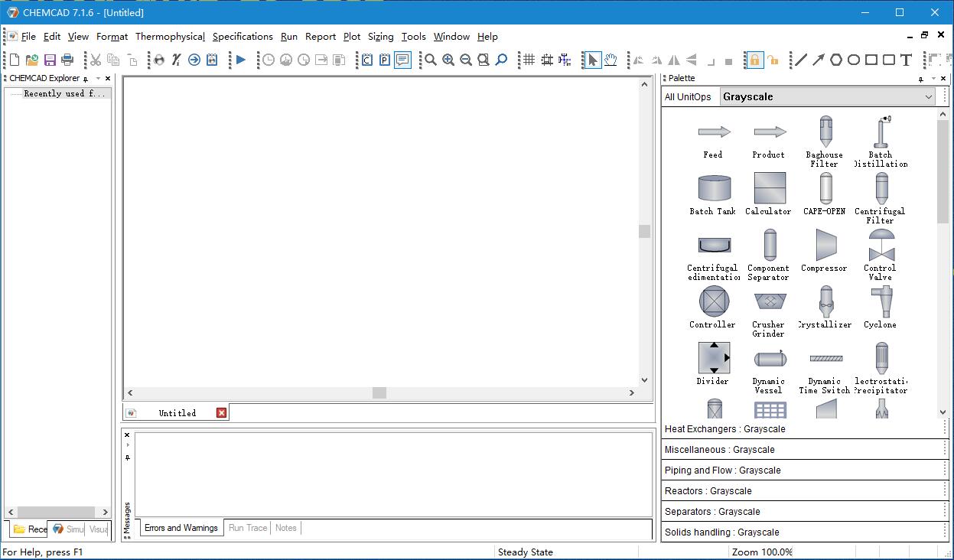This screenshot has width=954, height=560.
Task: Select the Compressor icon in the palette
Action: [x=824, y=246]
